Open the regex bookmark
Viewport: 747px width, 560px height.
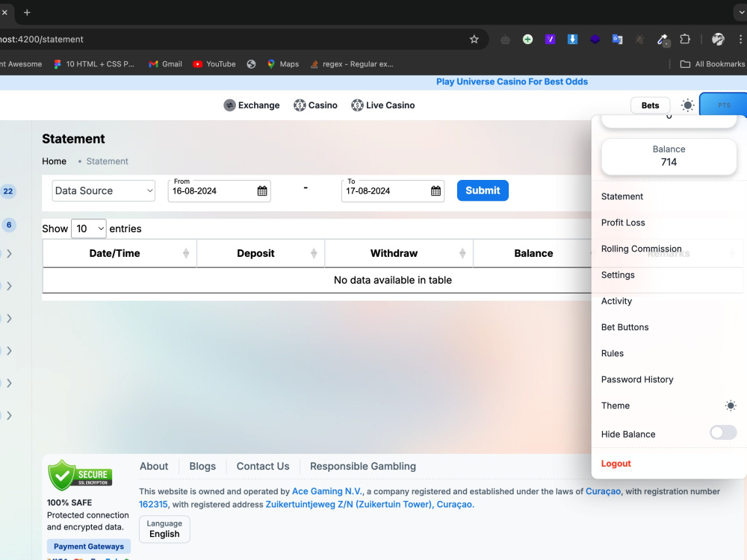[352, 64]
